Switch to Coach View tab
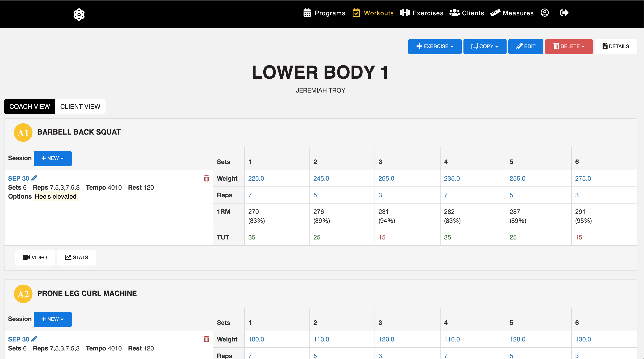The image size is (644, 359). tap(29, 106)
